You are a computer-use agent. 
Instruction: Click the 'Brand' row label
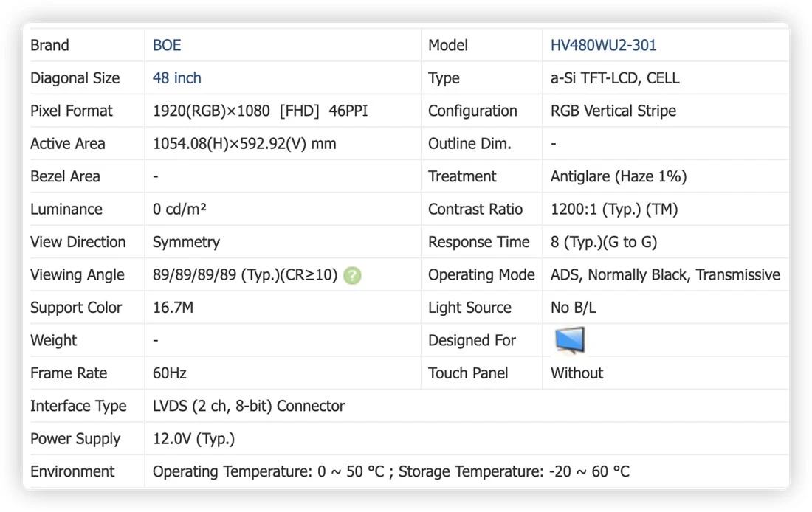tap(49, 46)
